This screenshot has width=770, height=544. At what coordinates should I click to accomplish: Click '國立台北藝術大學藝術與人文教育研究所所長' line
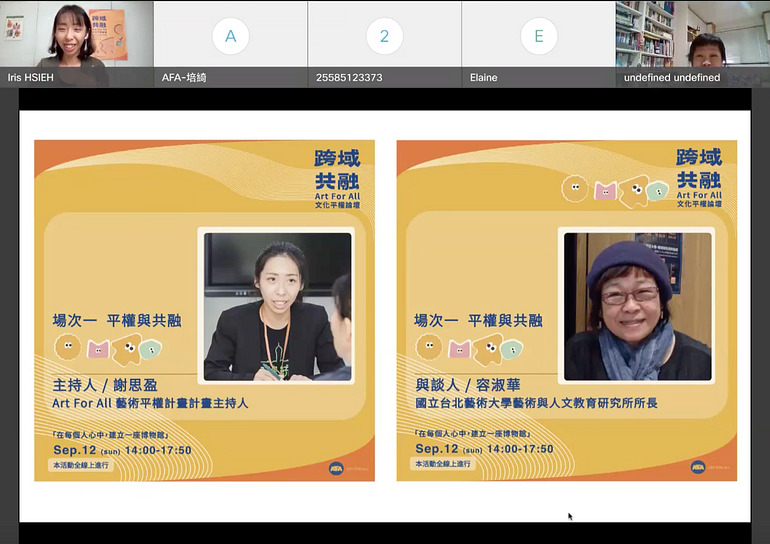tap(536, 403)
